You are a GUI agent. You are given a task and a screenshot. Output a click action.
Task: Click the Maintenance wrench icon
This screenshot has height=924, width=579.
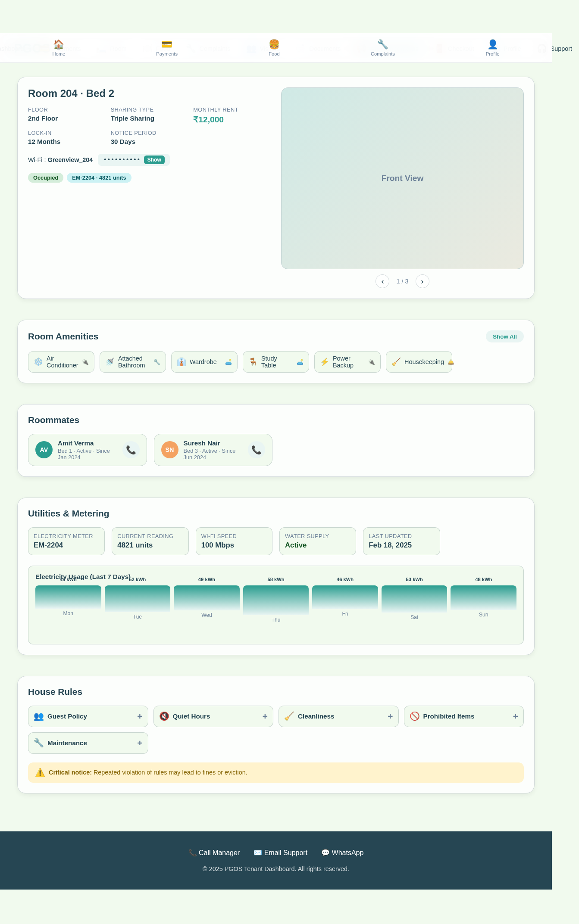(x=39, y=743)
